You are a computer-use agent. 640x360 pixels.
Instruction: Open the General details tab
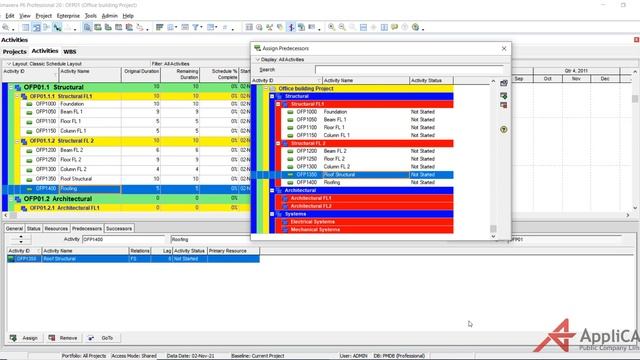14,229
